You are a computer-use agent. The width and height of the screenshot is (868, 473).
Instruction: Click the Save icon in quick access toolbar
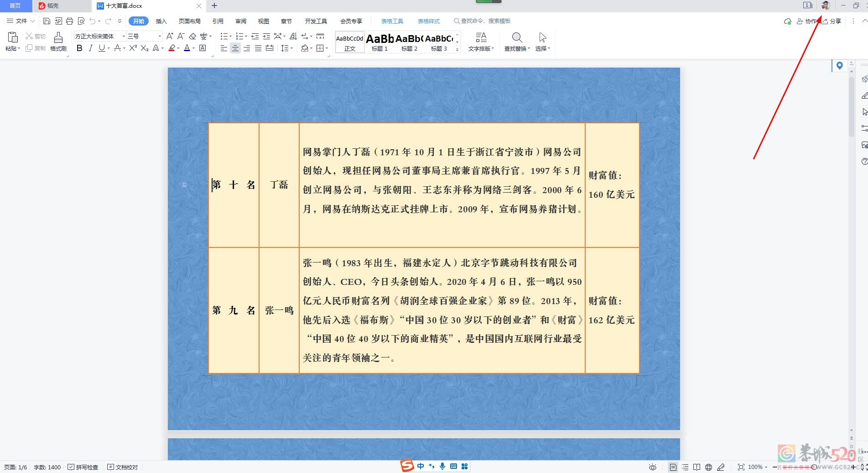click(47, 21)
